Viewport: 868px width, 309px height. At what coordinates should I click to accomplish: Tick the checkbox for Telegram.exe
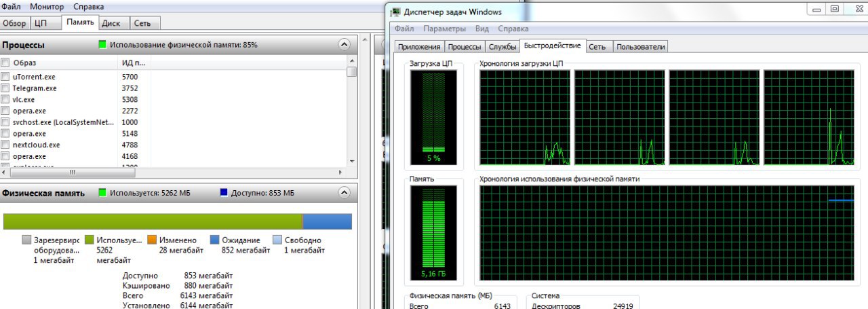pyautogui.click(x=5, y=88)
